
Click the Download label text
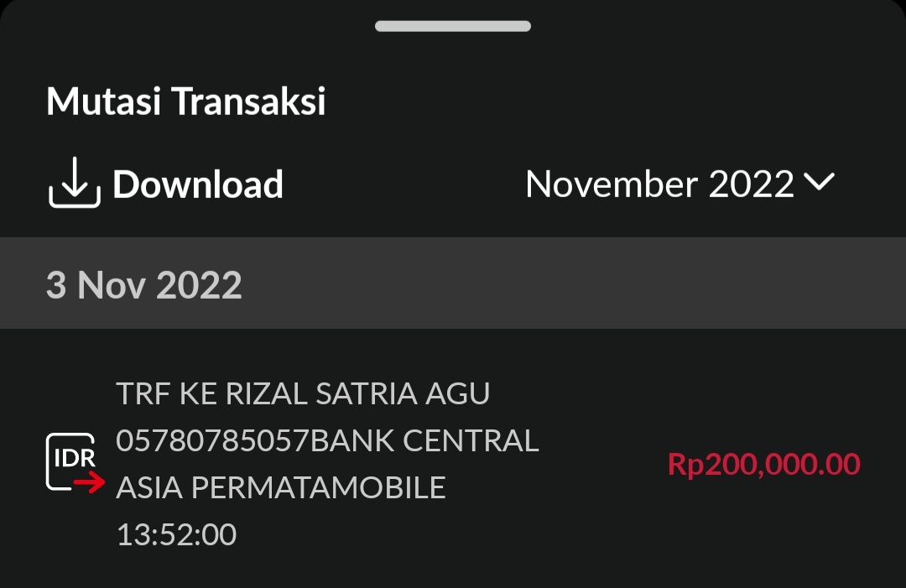pyautogui.click(x=198, y=185)
